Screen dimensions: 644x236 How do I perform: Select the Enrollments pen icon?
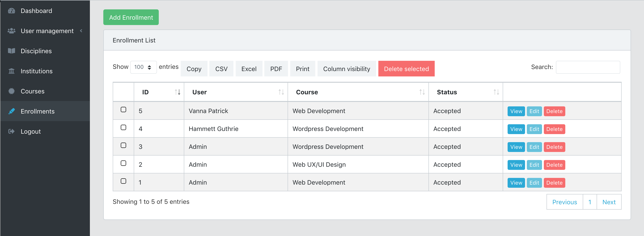pos(11,111)
